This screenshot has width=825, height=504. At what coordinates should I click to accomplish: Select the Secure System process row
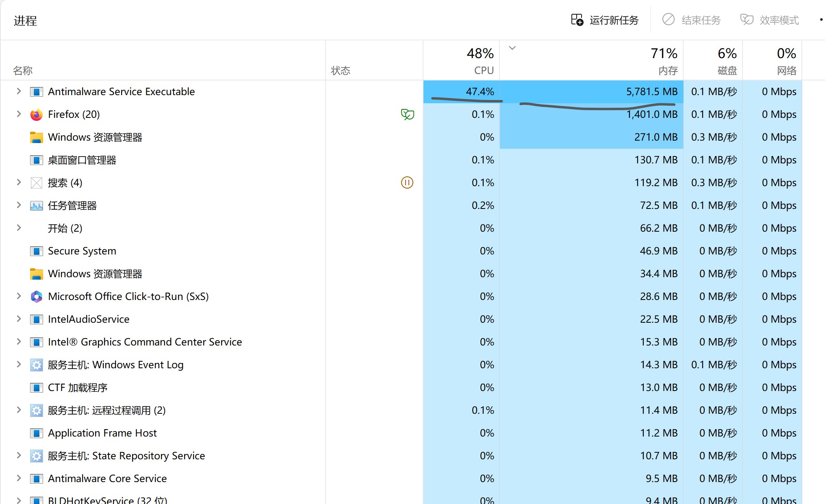click(406, 251)
